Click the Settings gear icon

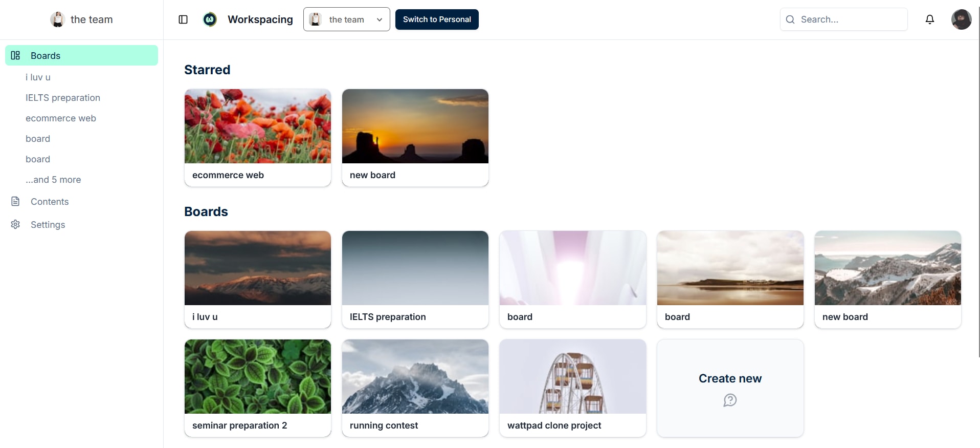coord(15,224)
